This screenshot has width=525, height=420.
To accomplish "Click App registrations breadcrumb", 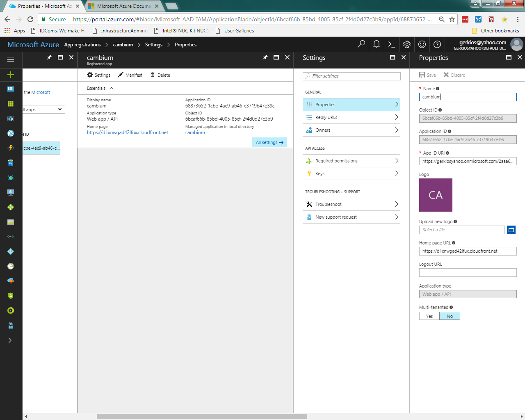I will click(x=82, y=45).
